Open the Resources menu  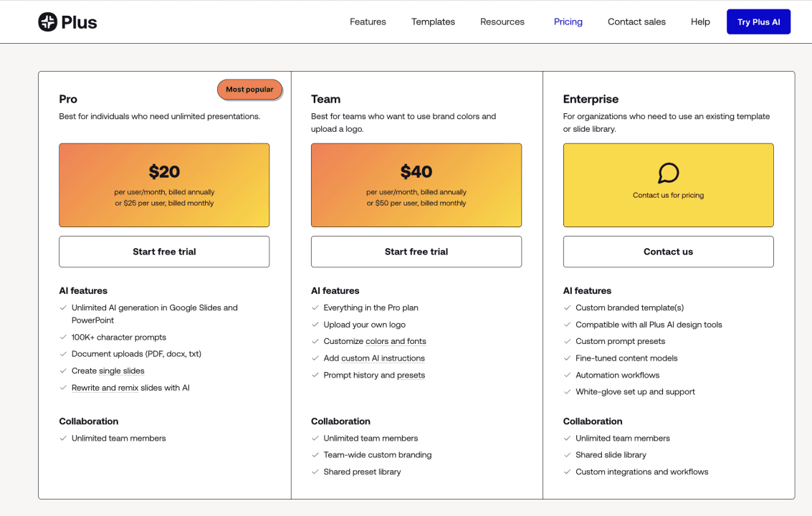click(502, 21)
